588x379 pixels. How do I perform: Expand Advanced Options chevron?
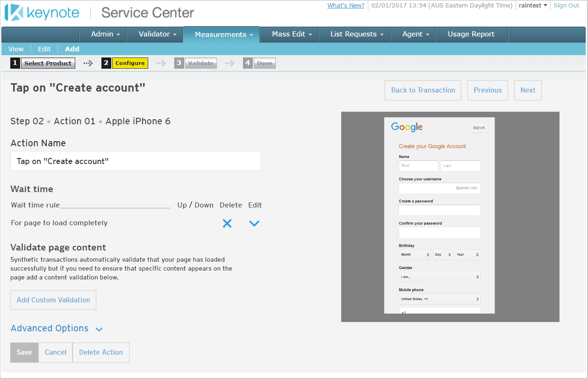(99, 329)
